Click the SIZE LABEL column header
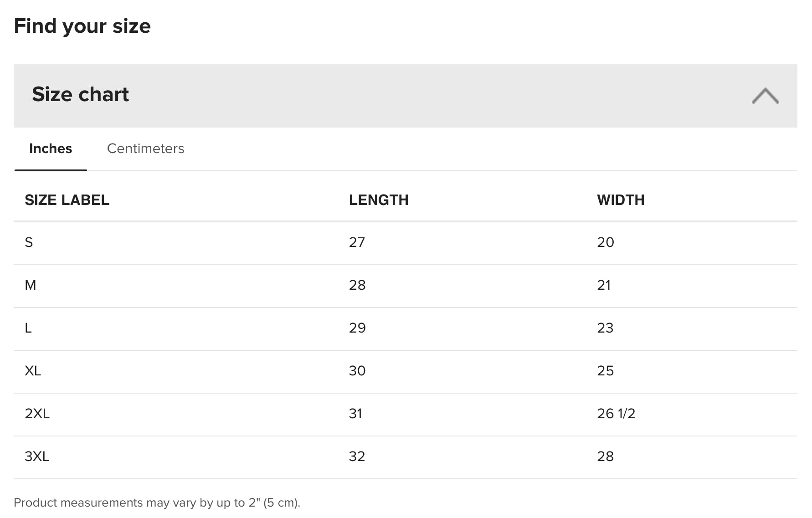The image size is (812, 518). click(x=67, y=200)
